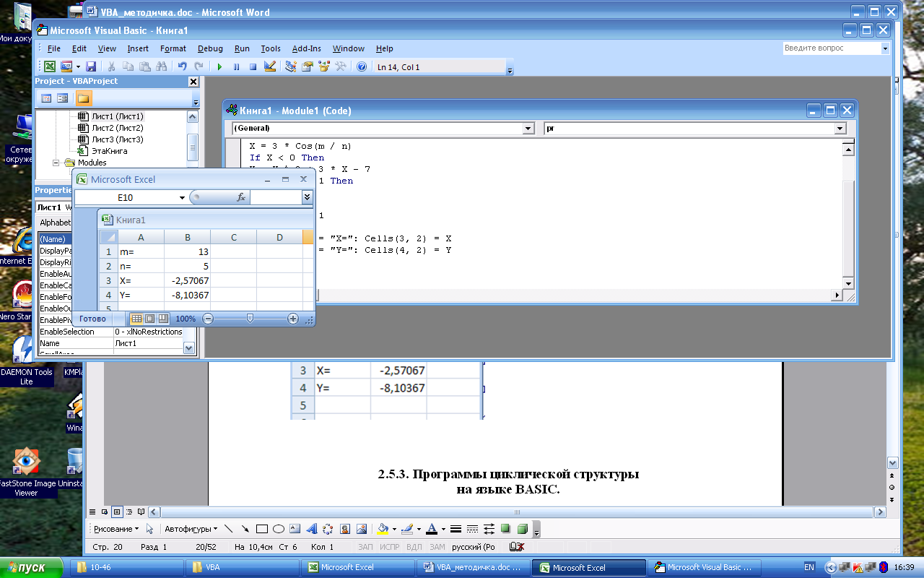
Task: Click View Code icon in Project panel
Action: [46, 98]
